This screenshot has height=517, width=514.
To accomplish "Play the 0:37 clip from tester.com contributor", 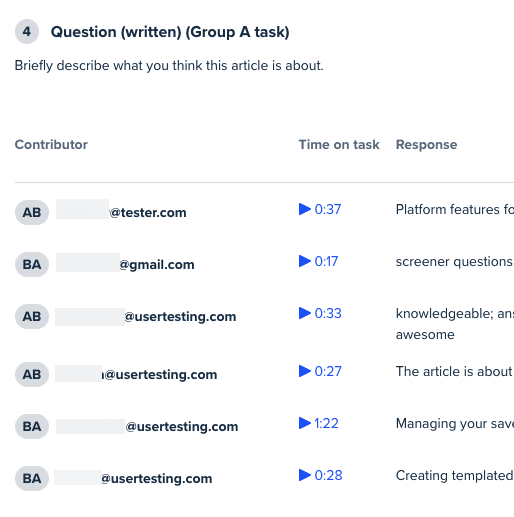I will (x=320, y=209).
